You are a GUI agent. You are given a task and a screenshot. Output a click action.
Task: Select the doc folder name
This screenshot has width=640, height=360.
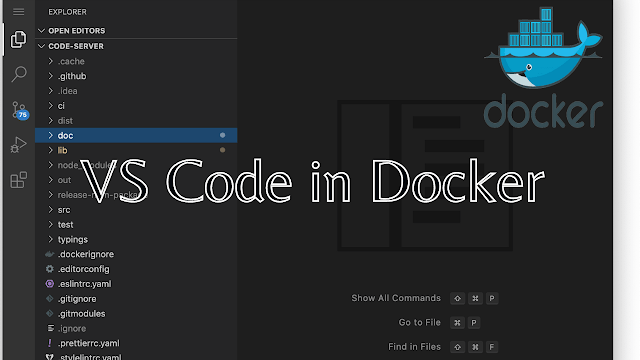(65, 136)
